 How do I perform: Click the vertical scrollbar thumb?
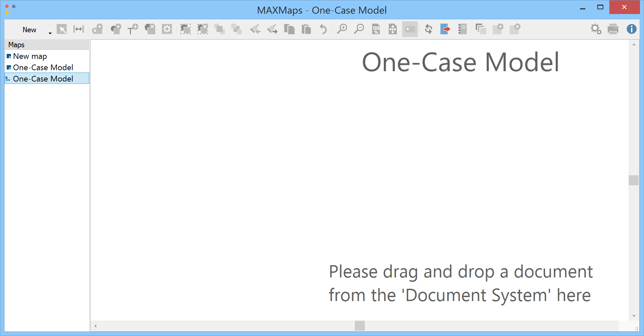634,180
